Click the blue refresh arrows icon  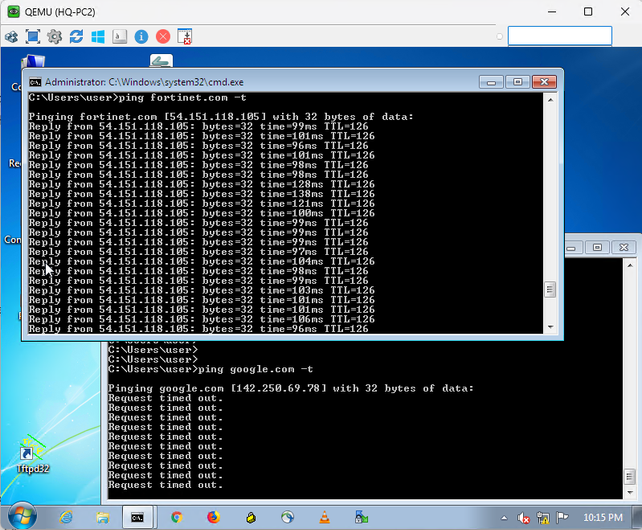pyautogui.click(x=76, y=36)
